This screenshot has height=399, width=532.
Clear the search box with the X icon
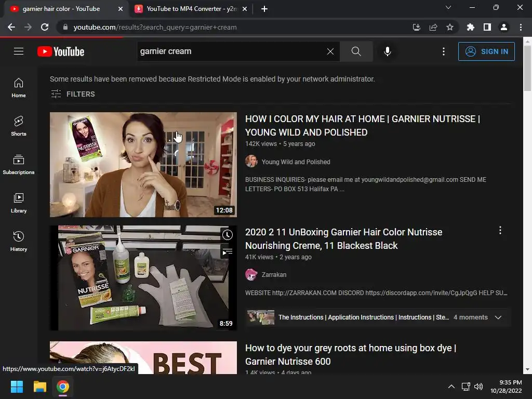pyautogui.click(x=330, y=51)
